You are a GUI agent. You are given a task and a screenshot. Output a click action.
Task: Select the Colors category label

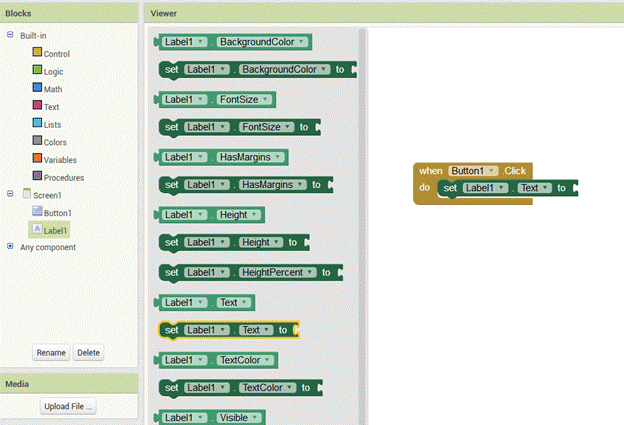55,142
